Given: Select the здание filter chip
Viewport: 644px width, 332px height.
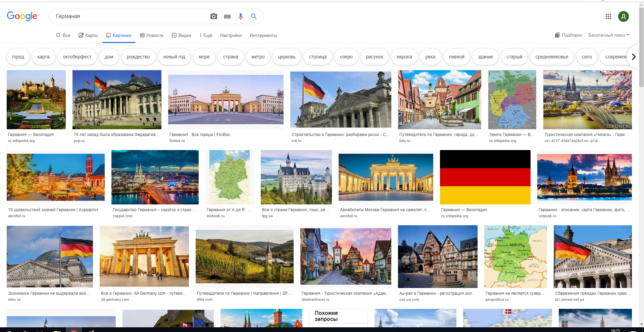Looking at the screenshot, I should (486, 57).
